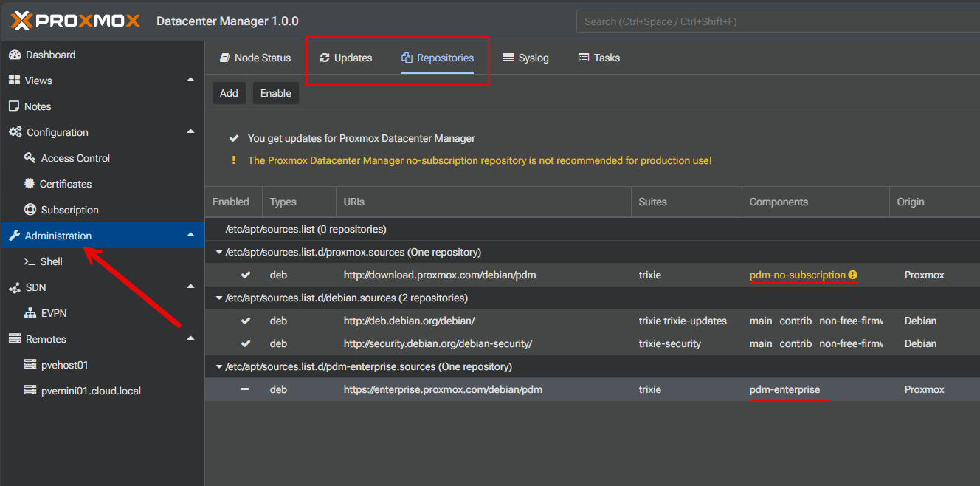Collapse the Remotes sidebar section
980x486 pixels.
[x=190, y=338]
